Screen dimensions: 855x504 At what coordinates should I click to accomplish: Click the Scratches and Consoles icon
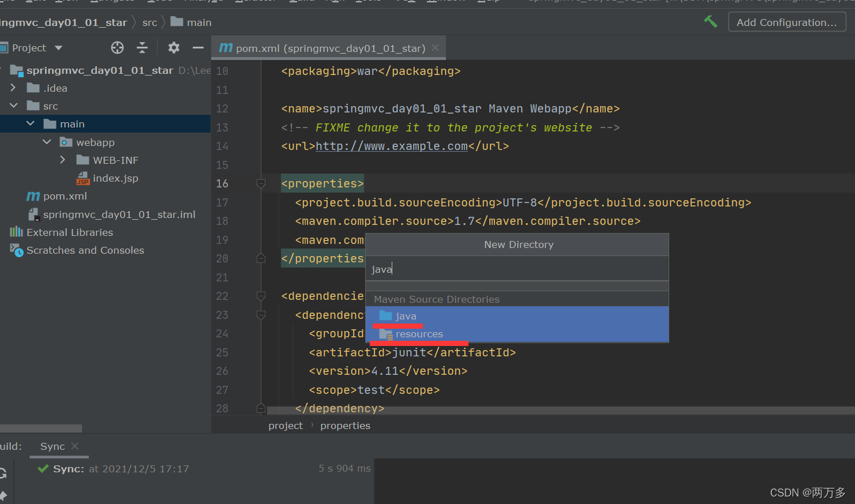(17, 250)
